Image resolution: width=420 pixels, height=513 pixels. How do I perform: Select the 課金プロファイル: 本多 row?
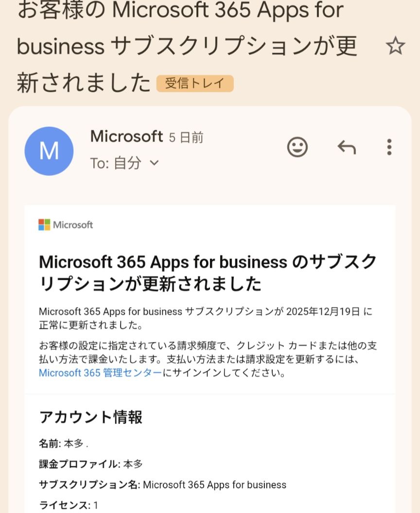pyautogui.click(x=91, y=464)
